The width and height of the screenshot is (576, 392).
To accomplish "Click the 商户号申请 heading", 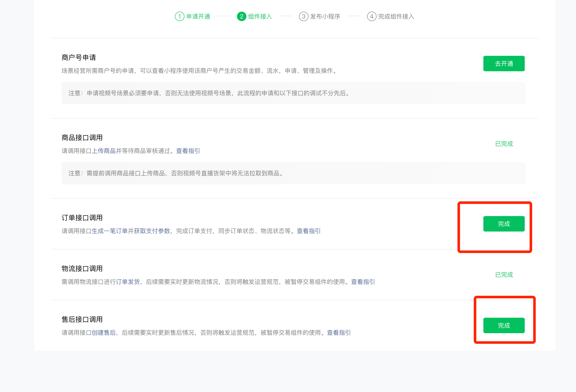I will pyautogui.click(x=79, y=58).
